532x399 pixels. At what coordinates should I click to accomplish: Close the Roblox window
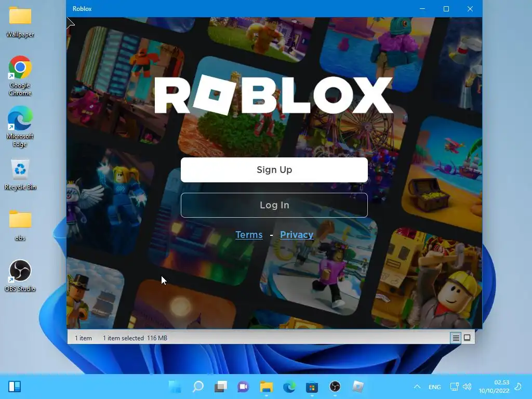coord(470,9)
